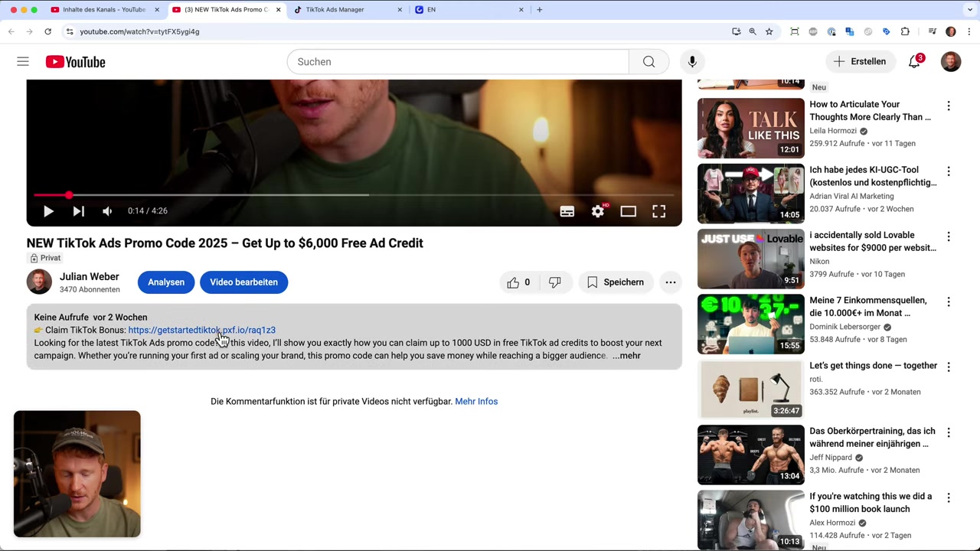The width and height of the screenshot is (980, 551).
Task: Dislike the video with thumbs down
Action: tap(555, 282)
